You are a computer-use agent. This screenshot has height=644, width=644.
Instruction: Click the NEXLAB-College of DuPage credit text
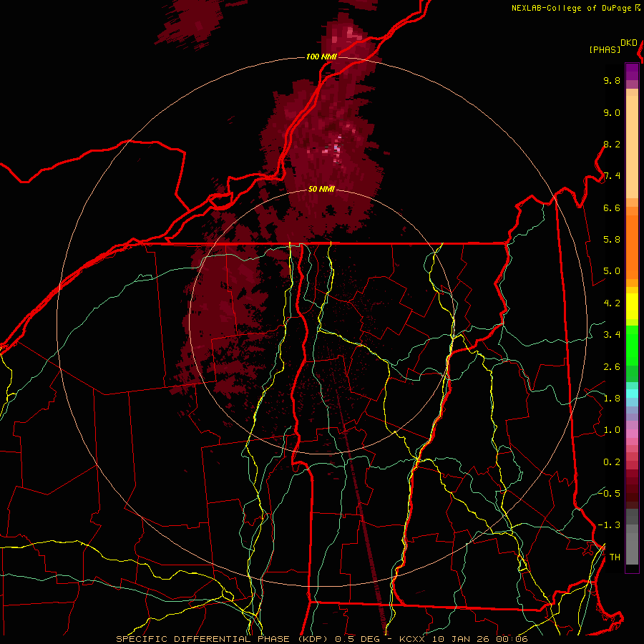click(572, 8)
